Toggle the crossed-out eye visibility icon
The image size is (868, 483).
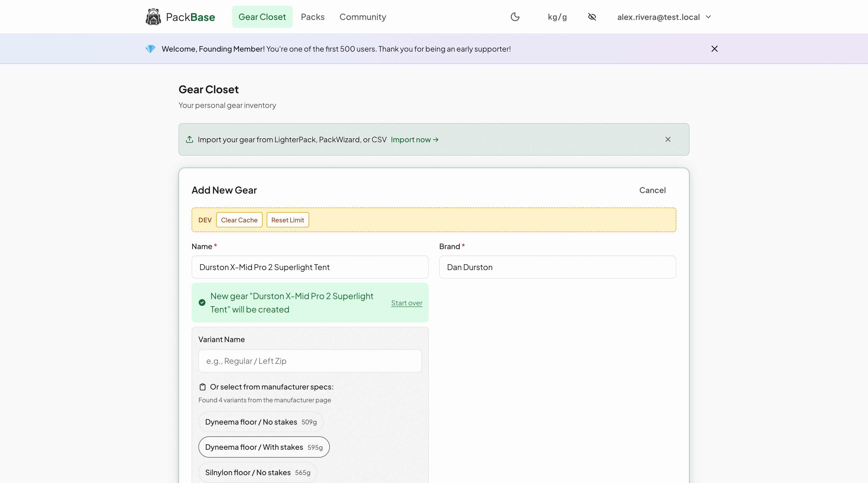pos(592,17)
